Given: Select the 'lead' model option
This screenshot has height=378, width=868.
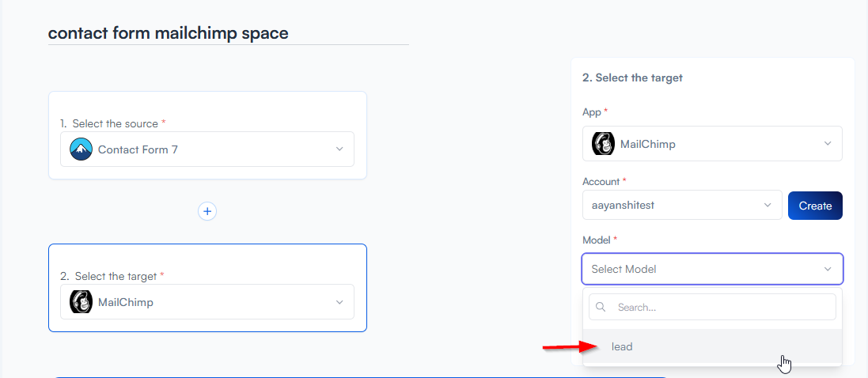Looking at the screenshot, I should click(x=622, y=346).
